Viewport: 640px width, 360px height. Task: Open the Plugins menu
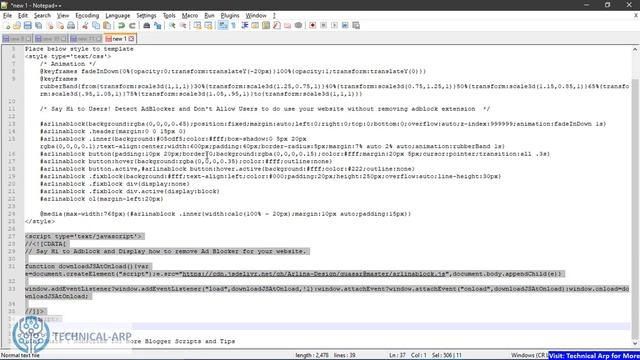[230, 16]
